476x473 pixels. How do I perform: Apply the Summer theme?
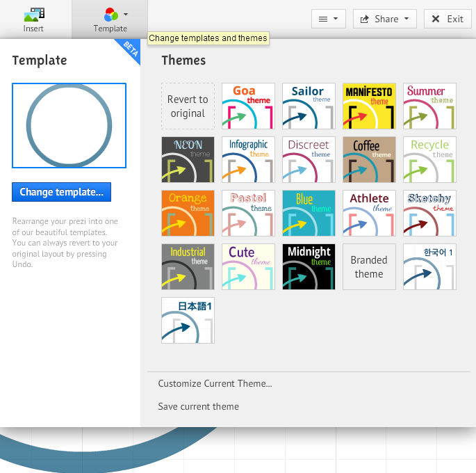point(429,106)
